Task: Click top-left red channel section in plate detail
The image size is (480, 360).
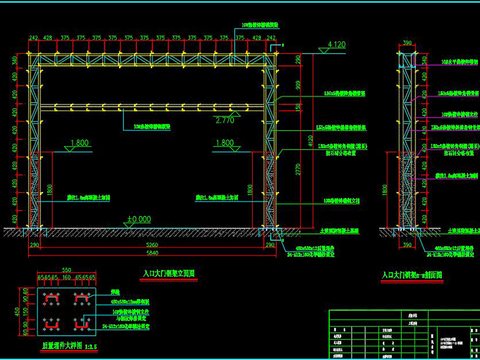Action: 51,299
